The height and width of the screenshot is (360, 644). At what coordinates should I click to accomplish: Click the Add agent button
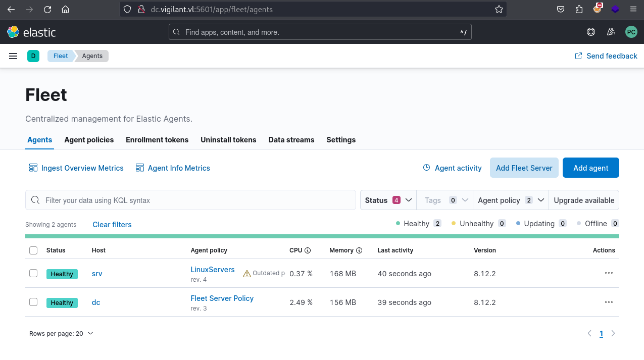[x=591, y=168]
